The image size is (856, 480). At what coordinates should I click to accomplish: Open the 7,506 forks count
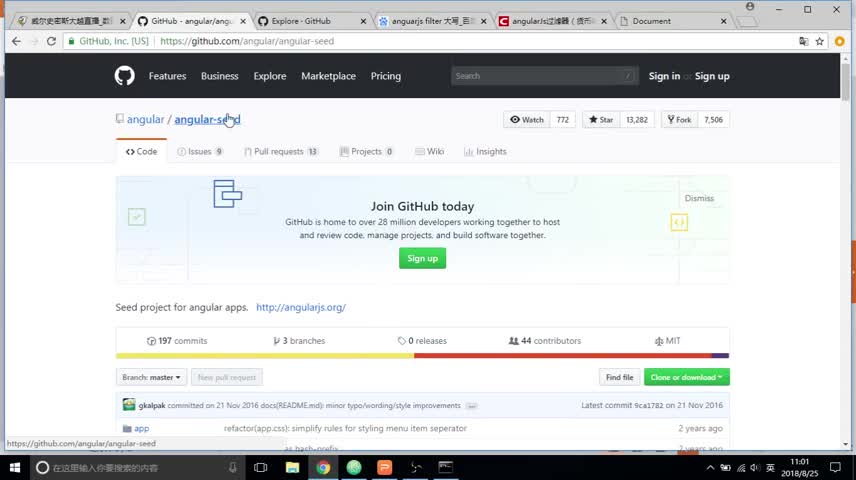(714, 120)
